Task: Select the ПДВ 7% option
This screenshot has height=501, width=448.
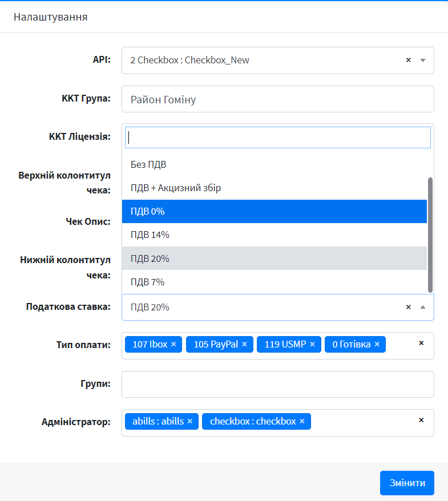Action: click(x=148, y=282)
